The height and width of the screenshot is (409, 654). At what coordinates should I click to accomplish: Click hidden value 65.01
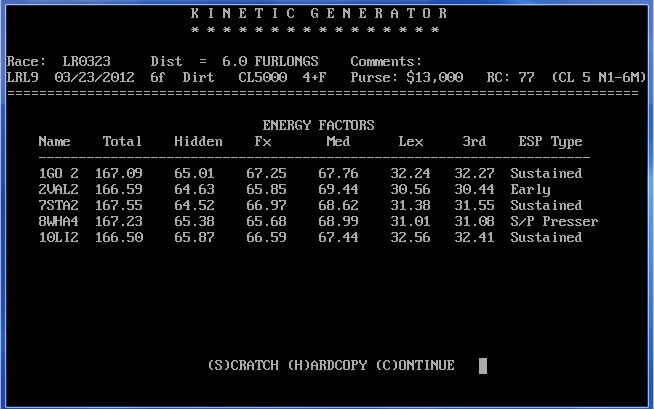tap(194, 173)
